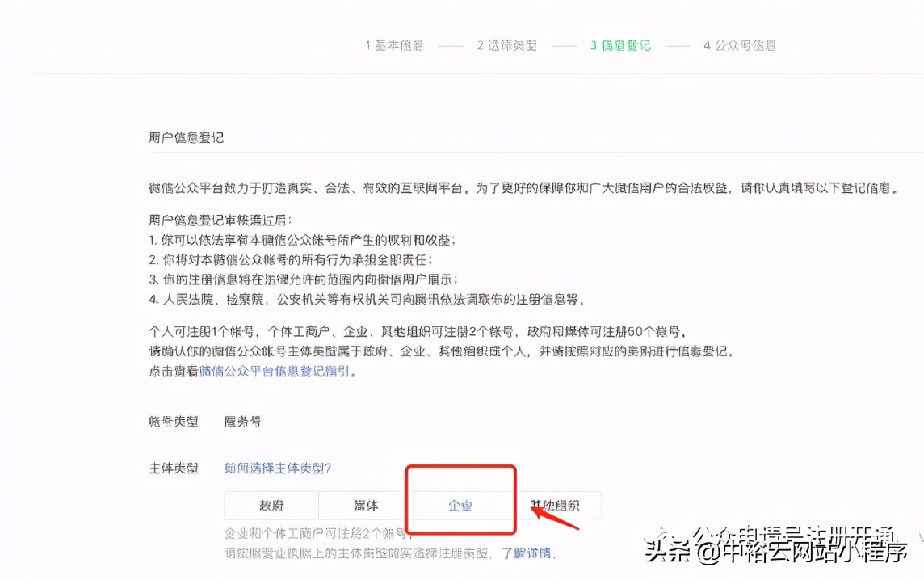Open the 如何选择主体类型? help link
Screen dimensions: 924x580
278,468
